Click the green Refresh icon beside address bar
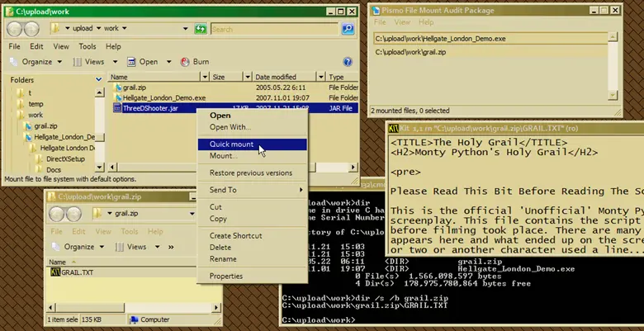Screen dimensions: 644x331 pos(201,29)
